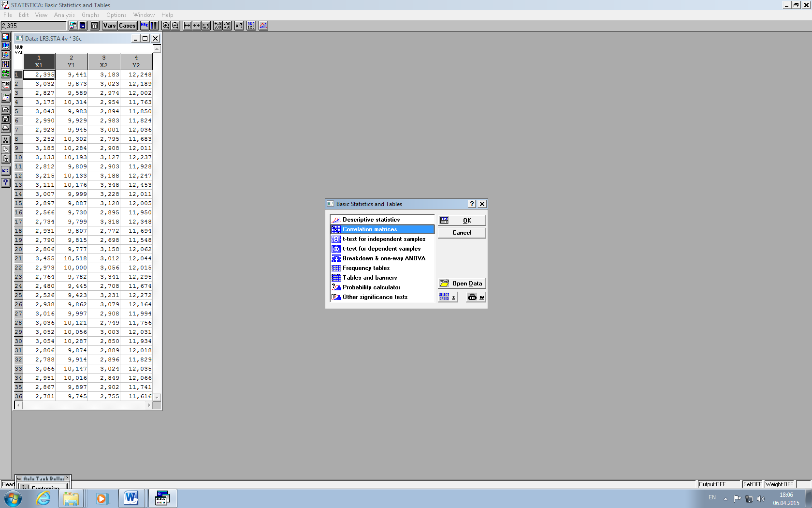
Task: Click the spreadsheet layout toolbar icon
Action: coord(95,26)
